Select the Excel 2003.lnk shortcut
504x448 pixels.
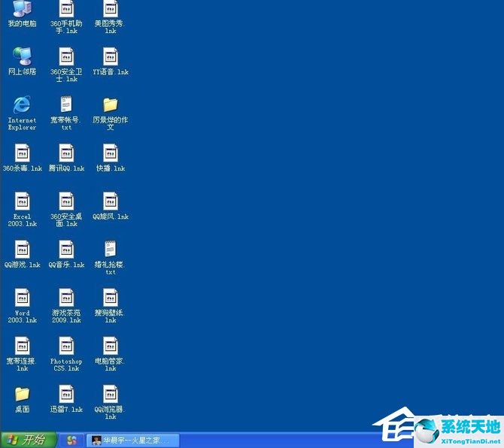23,201
